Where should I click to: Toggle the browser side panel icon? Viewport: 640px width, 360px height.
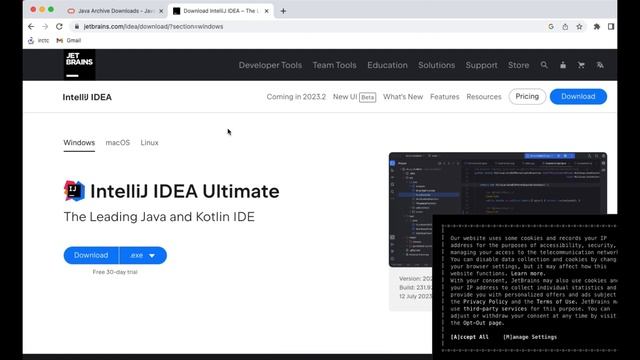click(611, 27)
